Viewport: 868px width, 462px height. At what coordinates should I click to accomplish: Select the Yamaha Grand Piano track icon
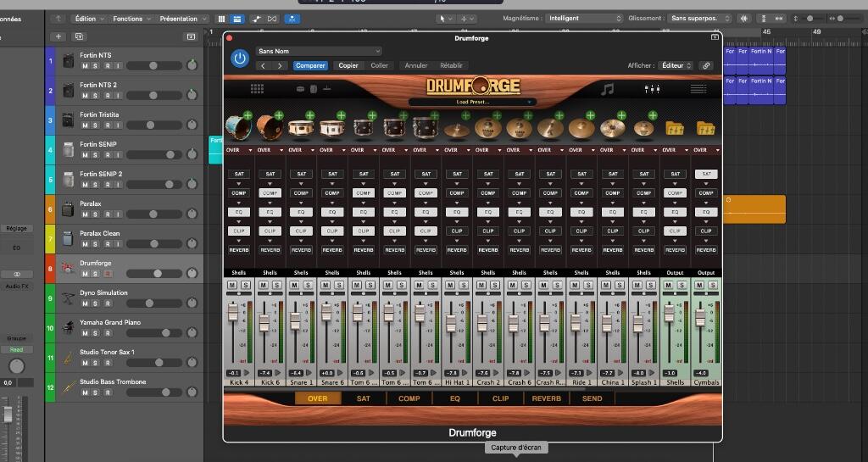point(68,327)
